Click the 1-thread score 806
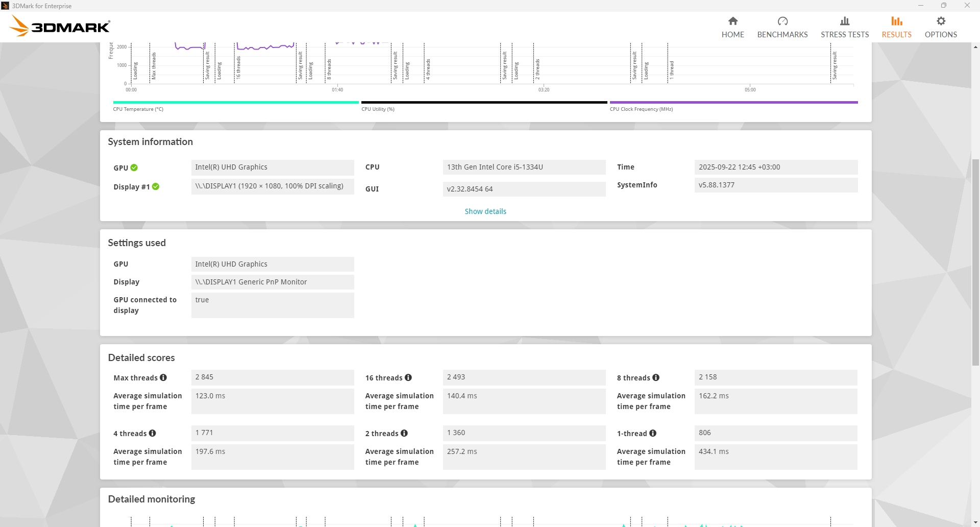980x527 pixels. 776,433
